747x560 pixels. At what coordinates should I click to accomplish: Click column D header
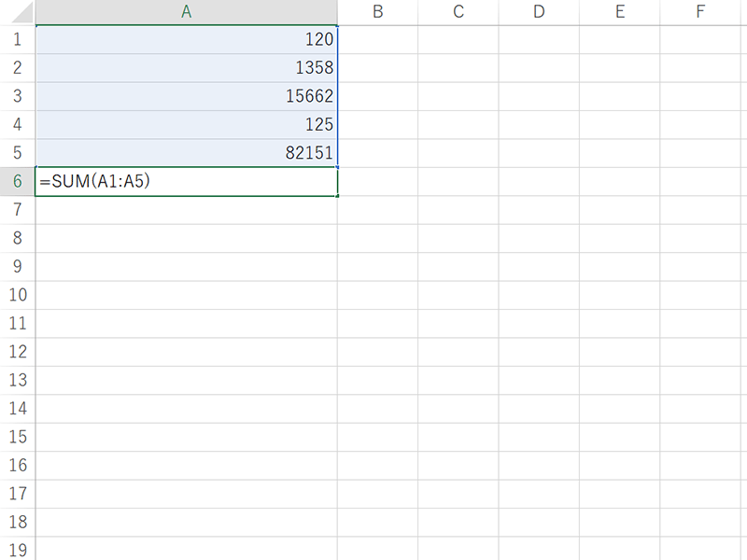(x=539, y=12)
